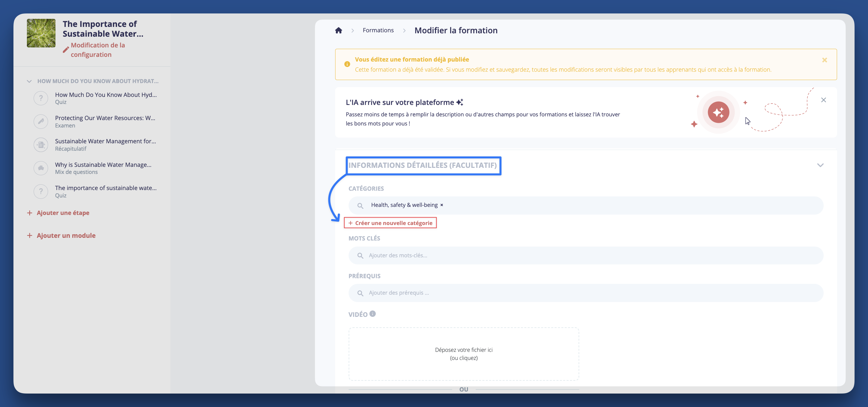Screen dimensions: 868x407
Task: Select the quiz icon for How Much Do You Know About Hydration
Action: (x=41, y=98)
